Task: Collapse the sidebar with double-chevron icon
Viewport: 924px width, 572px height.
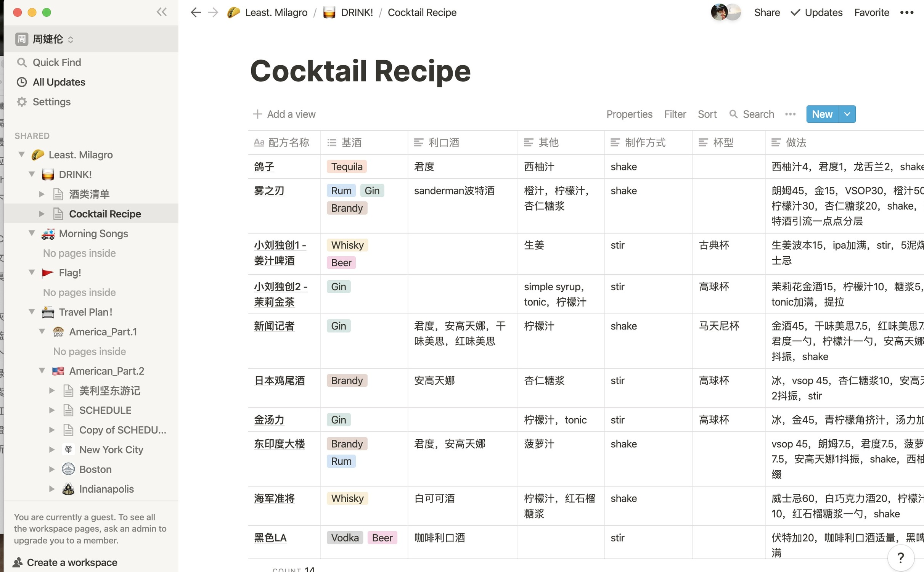Action: coord(162,12)
